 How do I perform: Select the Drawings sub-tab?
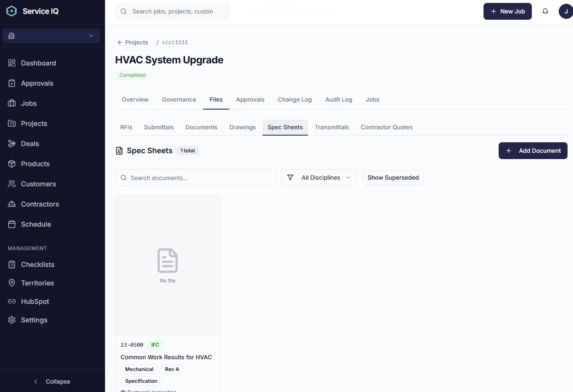242,127
